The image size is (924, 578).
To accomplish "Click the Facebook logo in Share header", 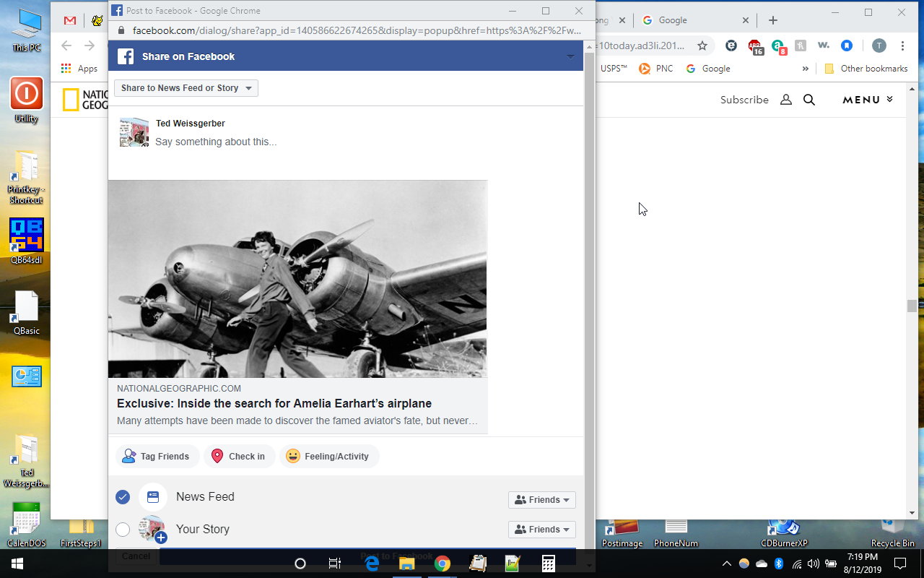I will [x=126, y=56].
